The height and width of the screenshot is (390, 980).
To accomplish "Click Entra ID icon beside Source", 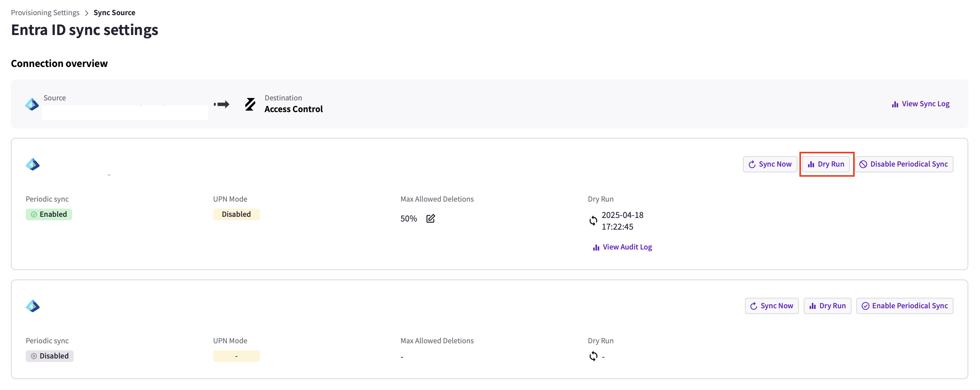I will (x=32, y=104).
